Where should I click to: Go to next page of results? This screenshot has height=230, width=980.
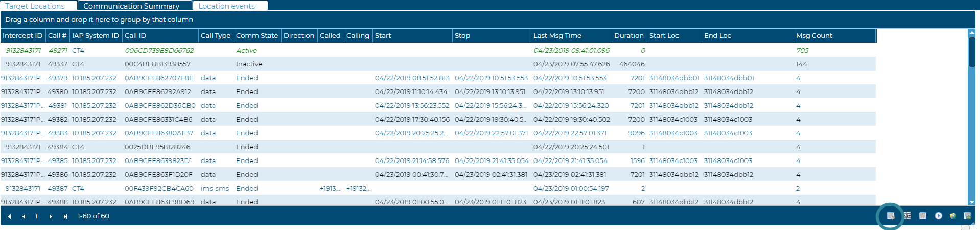[51, 216]
